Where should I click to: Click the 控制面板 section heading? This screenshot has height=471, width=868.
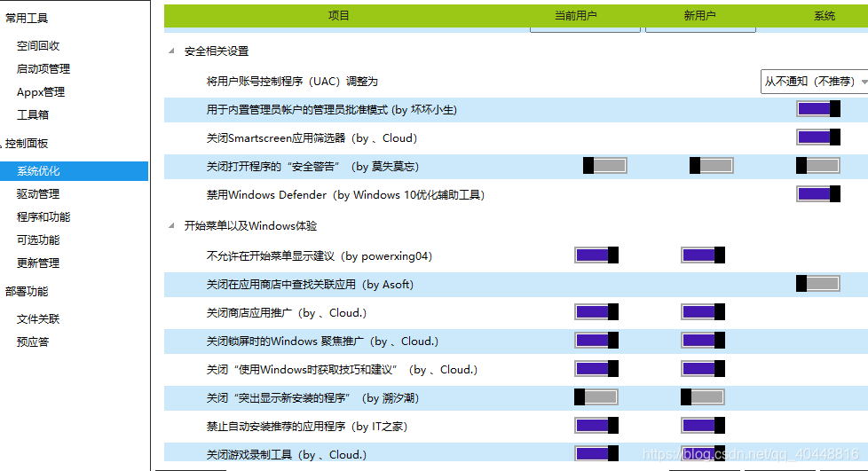pos(27,144)
